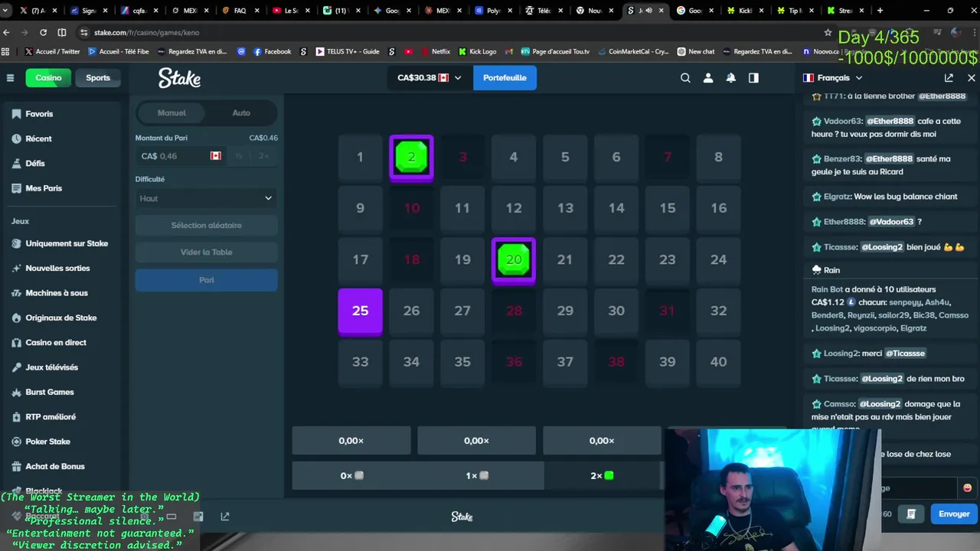Switch to the Auto betting mode
The image size is (980, 551).
pyautogui.click(x=241, y=112)
